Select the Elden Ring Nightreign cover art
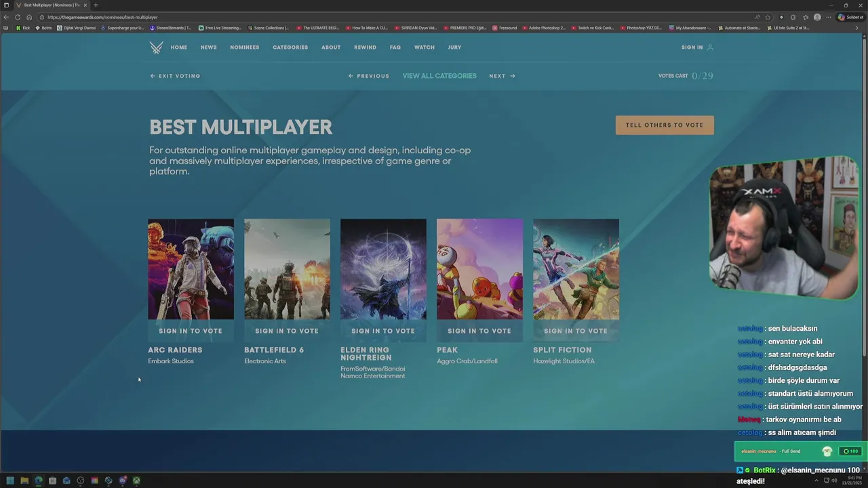 click(383, 269)
